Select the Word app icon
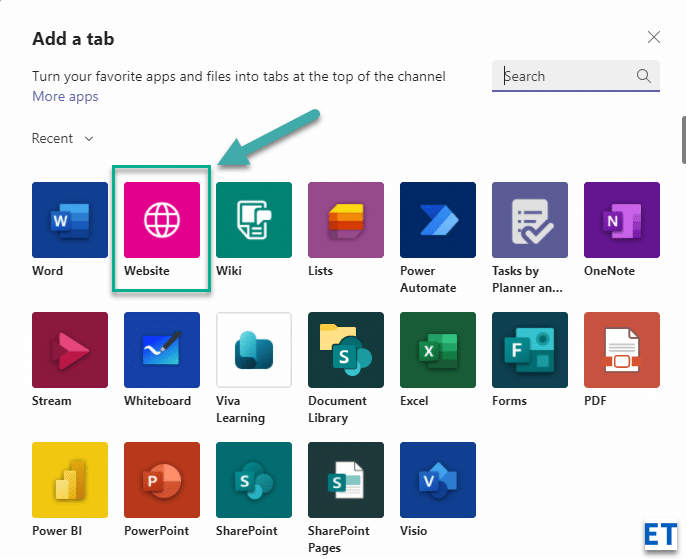The height and width of the screenshot is (559, 686). click(70, 220)
